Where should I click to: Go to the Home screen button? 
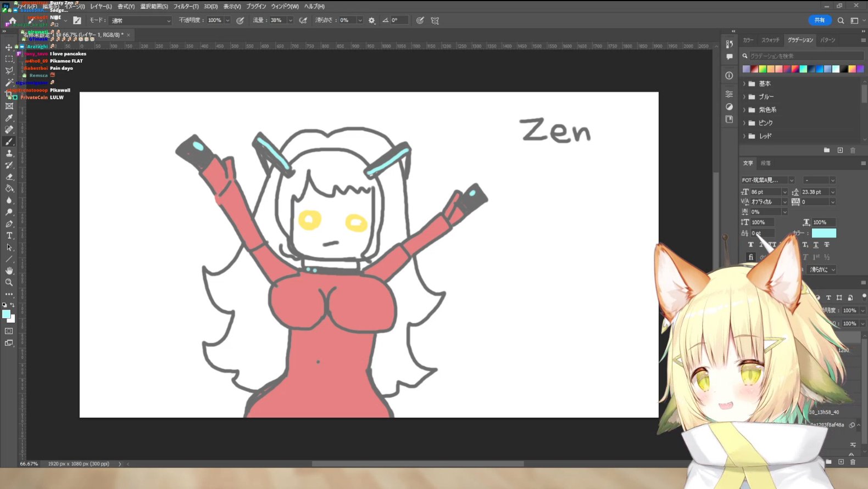13,21
